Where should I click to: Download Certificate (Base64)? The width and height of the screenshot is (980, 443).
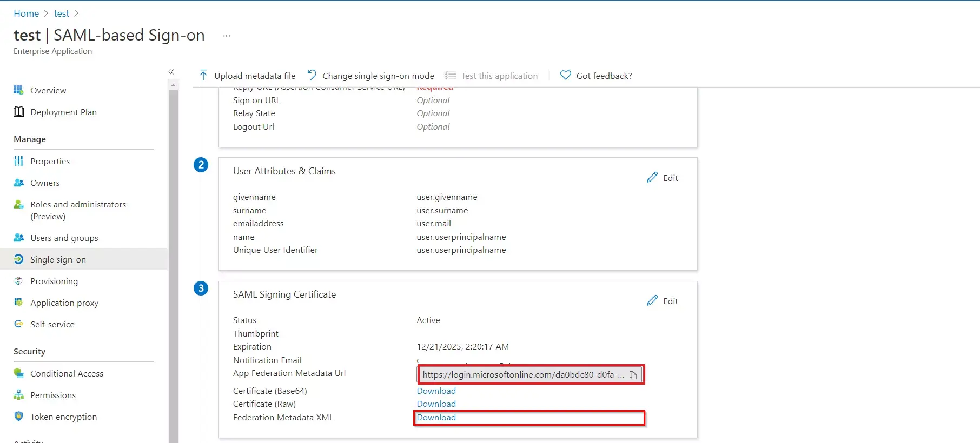(436, 391)
